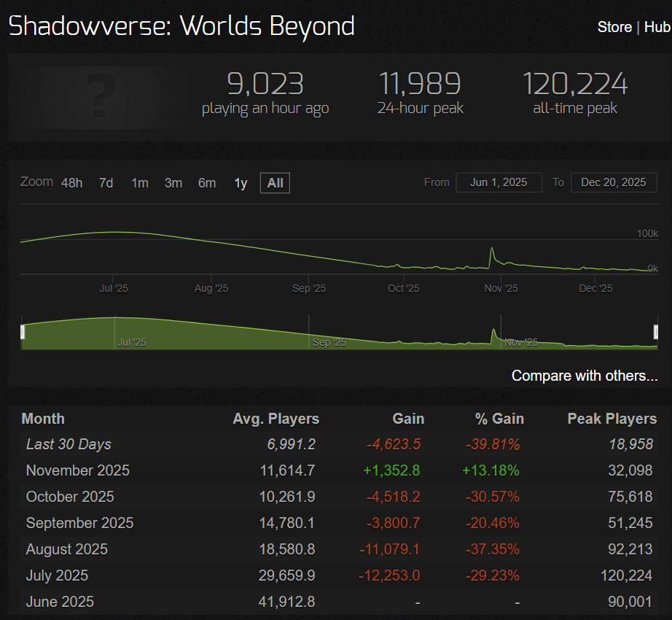
Task: Click the 120,224 all-time peak stat
Action: 575,84
